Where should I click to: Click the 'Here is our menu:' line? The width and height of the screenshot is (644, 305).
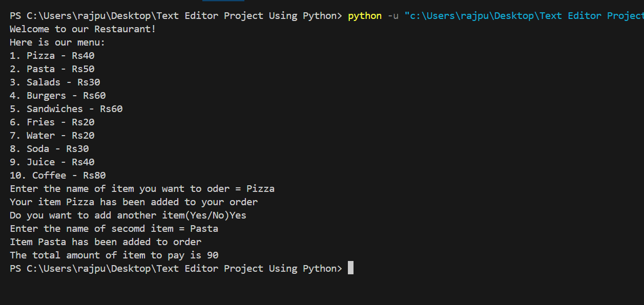(57, 42)
